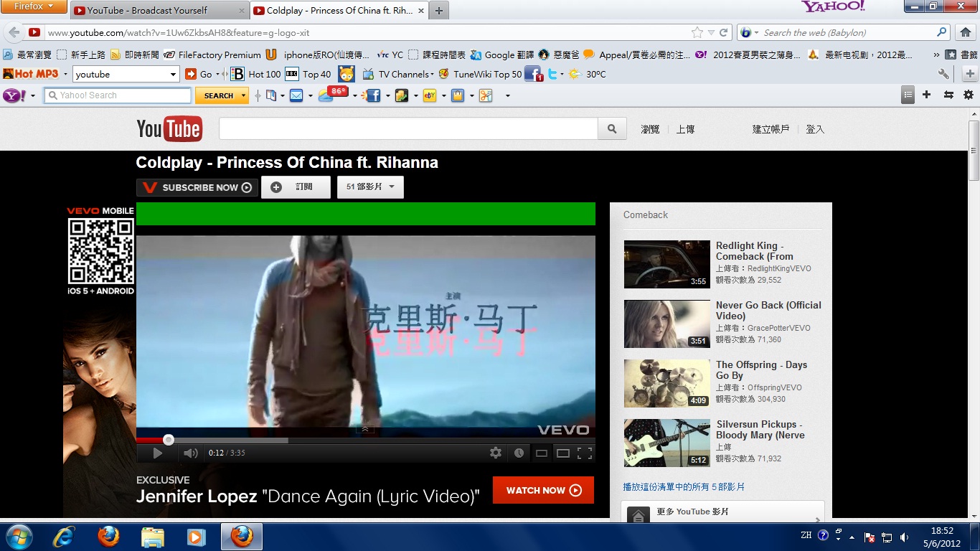Click Facebook icon in Hot MP3 toolbar
980x551 pixels.
(533, 74)
